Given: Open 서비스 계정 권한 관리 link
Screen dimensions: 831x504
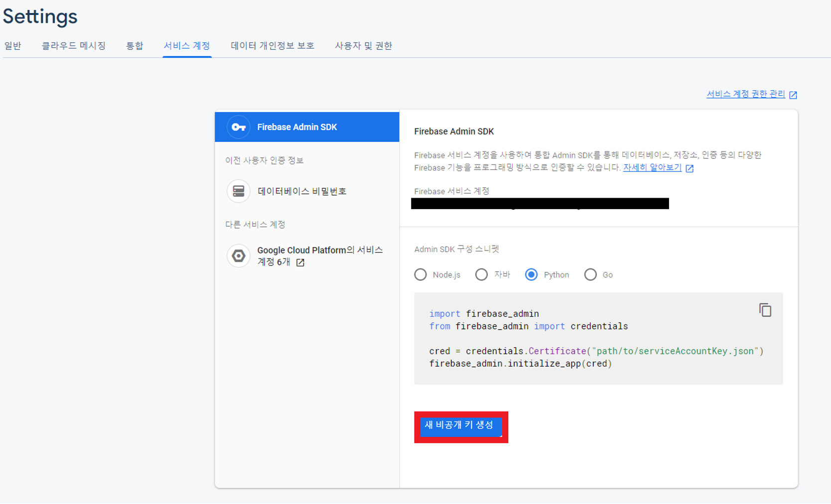Looking at the screenshot, I should point(746,94).
